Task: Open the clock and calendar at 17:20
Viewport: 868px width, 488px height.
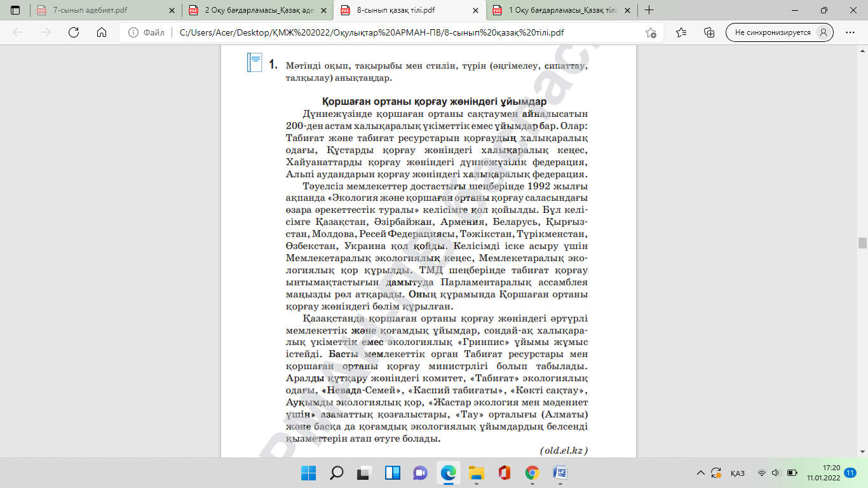Action: point(823,473)
